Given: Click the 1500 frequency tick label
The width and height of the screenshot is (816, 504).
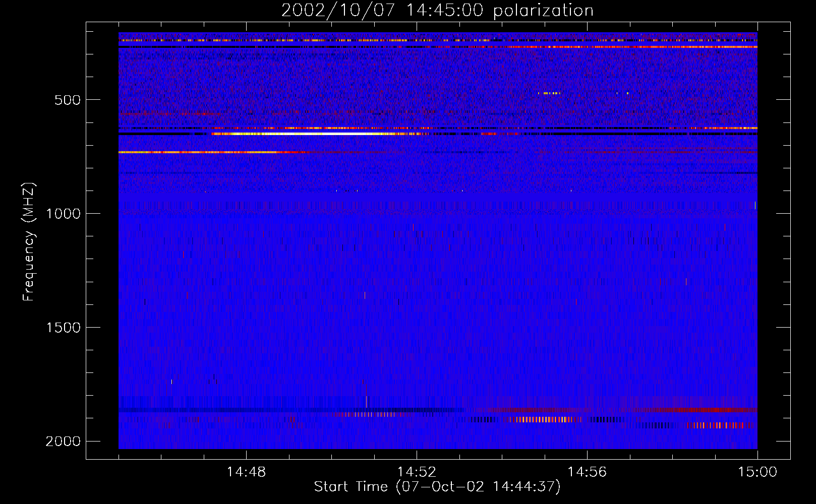Looking at the screenshot, I should click(63, 328).
